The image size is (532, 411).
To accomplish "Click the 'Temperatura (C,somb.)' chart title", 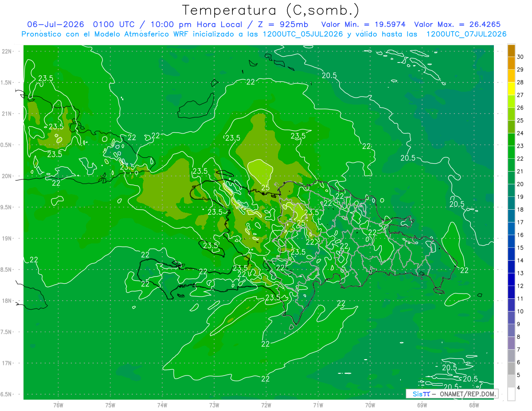I will point(270,11).
